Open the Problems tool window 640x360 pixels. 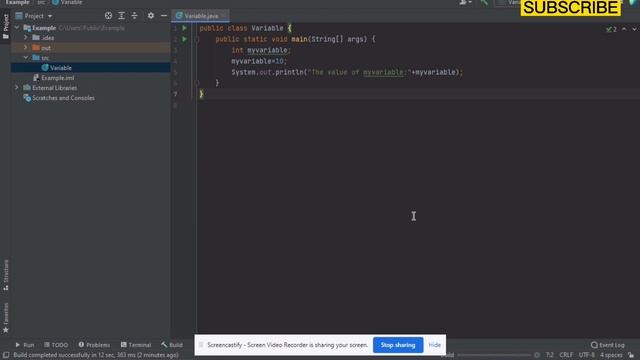pyautogui.click(x=94, y=345)
